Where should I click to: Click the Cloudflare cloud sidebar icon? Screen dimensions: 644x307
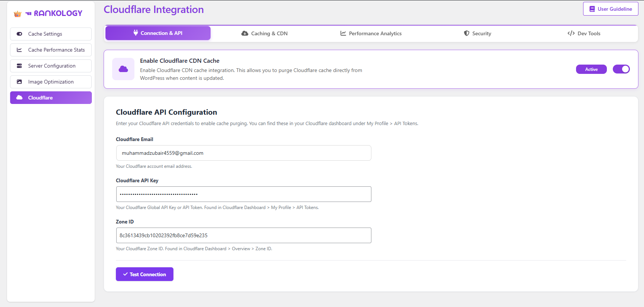(19, 98)
